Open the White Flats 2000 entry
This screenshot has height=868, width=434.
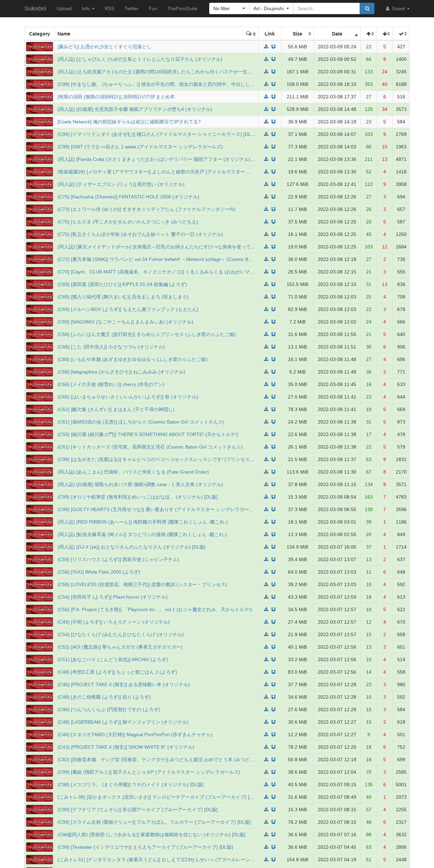coord(99,572)
